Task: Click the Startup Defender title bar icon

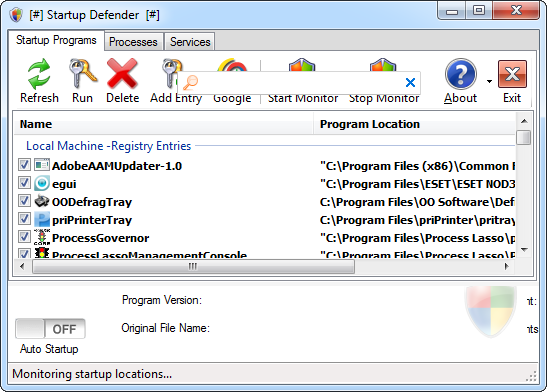Action: tap(16, 15)
